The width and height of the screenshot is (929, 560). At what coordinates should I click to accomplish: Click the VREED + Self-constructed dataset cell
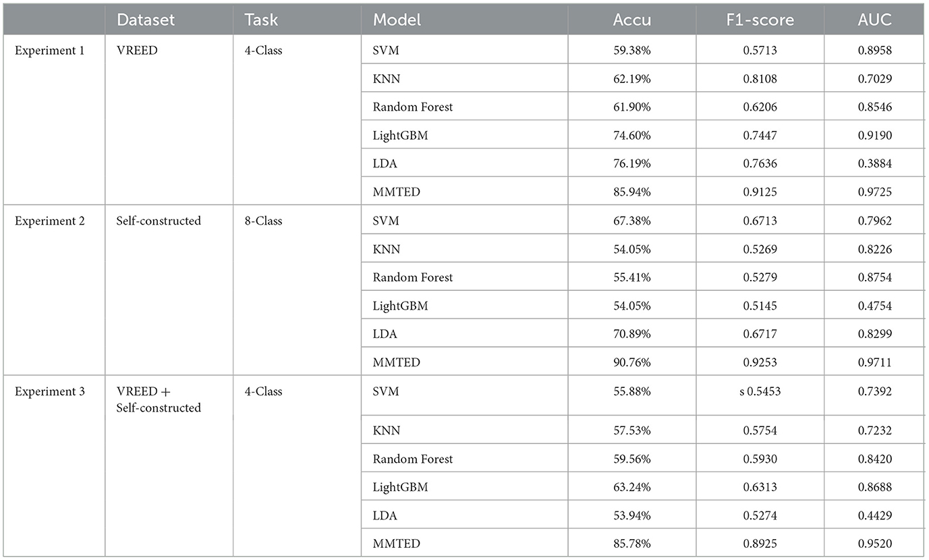tap(158, 399)
